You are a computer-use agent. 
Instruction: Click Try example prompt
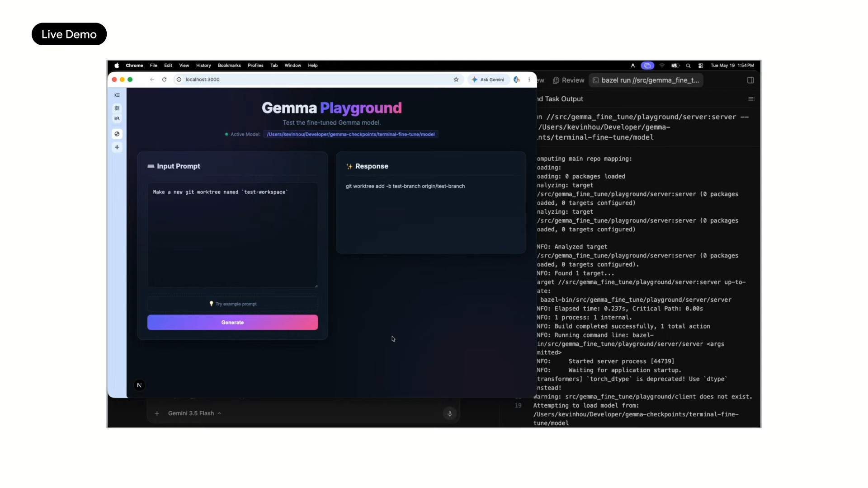[x=232, y=304]
